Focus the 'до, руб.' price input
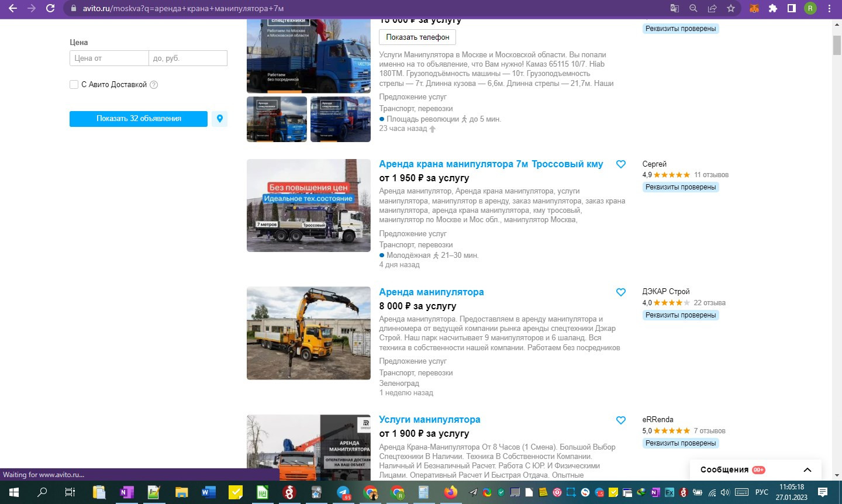 click(x=188, y=58)
